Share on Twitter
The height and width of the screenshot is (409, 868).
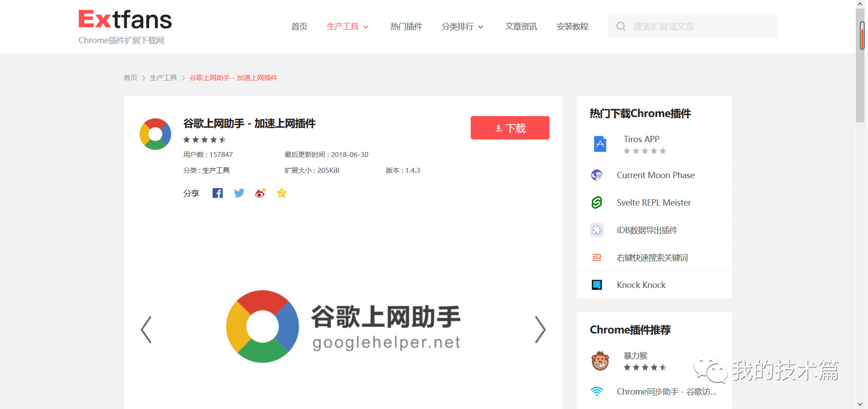[239, 193]
